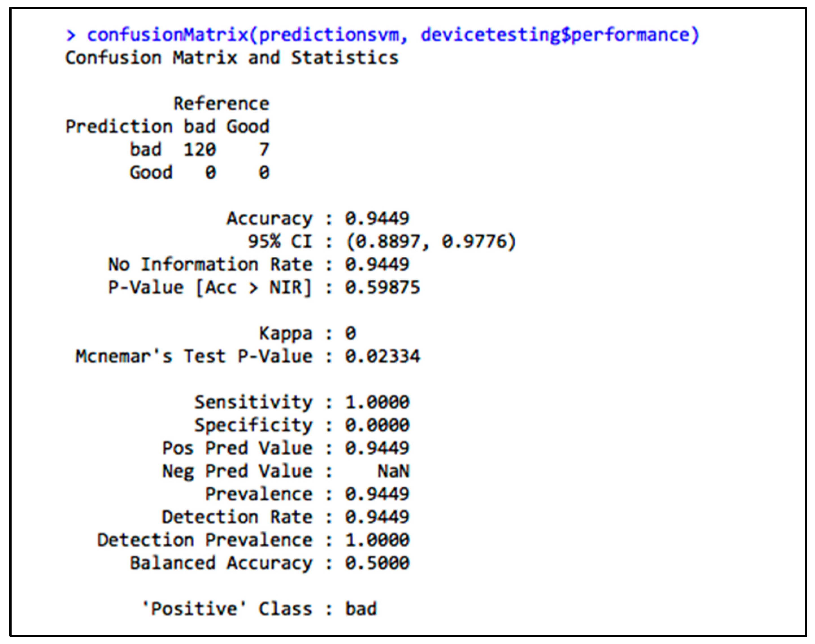Click the Balanced Accuracy value 0.5000
This screenshot has height=644, width=815.
coord(377,563)
